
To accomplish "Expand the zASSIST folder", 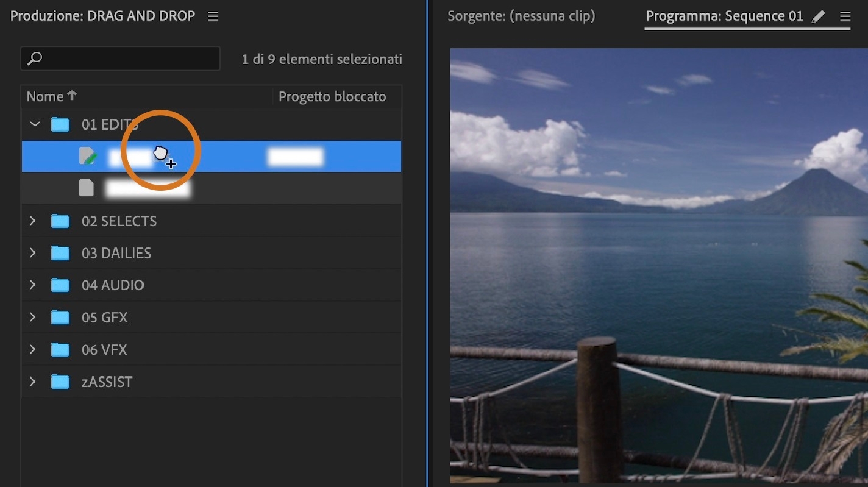I will coord(33,382).
